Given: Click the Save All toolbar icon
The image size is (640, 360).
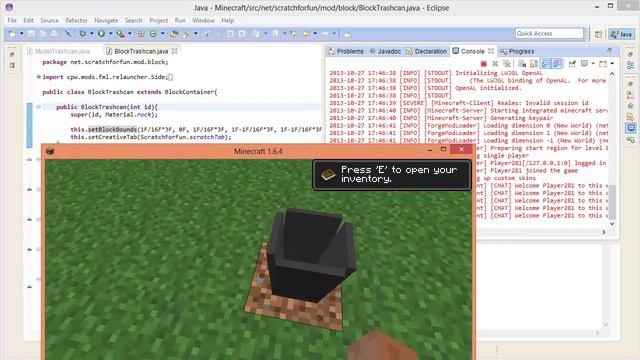Looking at the screenshot, I should 42,34.
